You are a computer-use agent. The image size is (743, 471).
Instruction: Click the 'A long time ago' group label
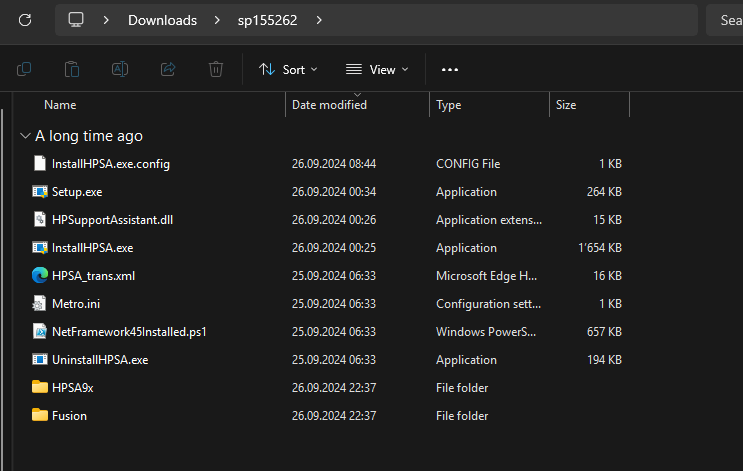tap(89, 136)
